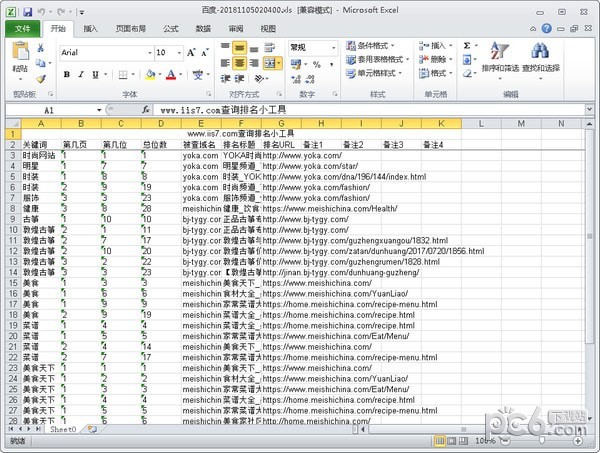Click the Clear eraser icon

coord(467,73)
